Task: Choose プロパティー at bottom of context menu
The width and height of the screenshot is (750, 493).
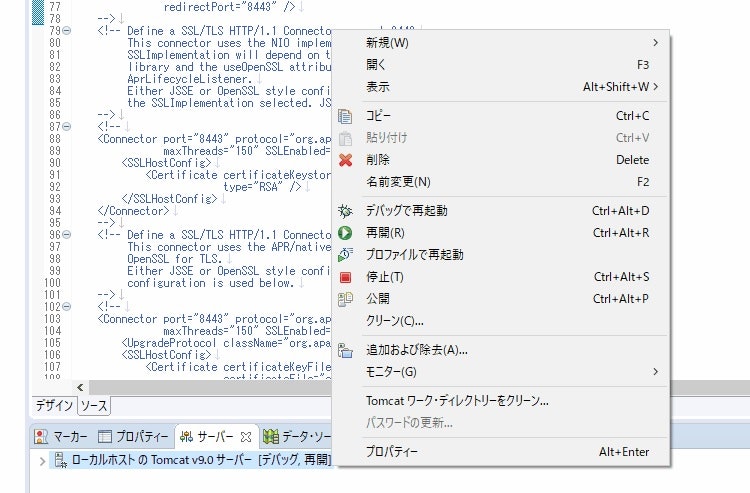Action: [x=502, y=452]
